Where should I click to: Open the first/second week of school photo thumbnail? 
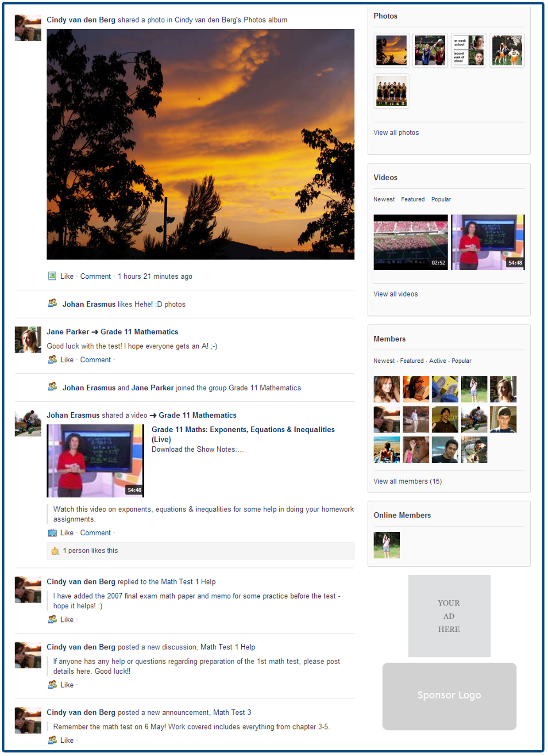pos(469,50)
